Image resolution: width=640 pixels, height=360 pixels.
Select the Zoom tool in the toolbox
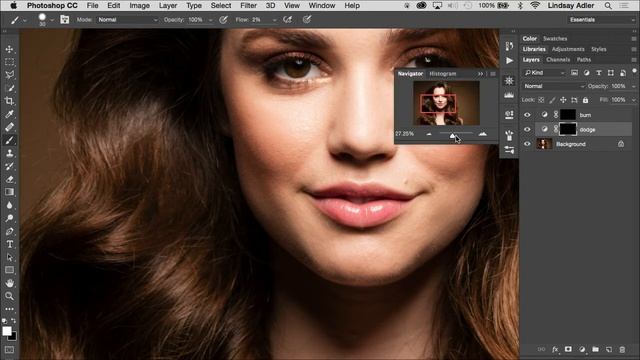tap(9, 296)
